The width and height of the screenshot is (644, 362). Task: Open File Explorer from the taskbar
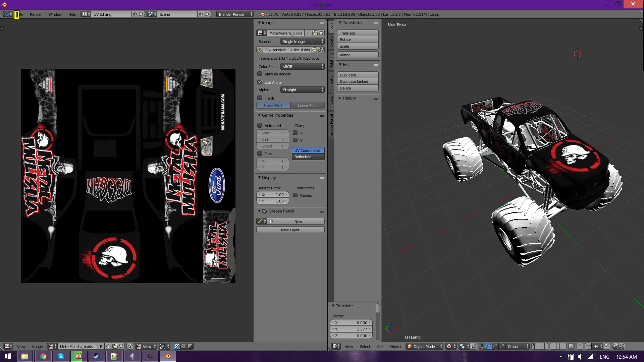[25, 356]
